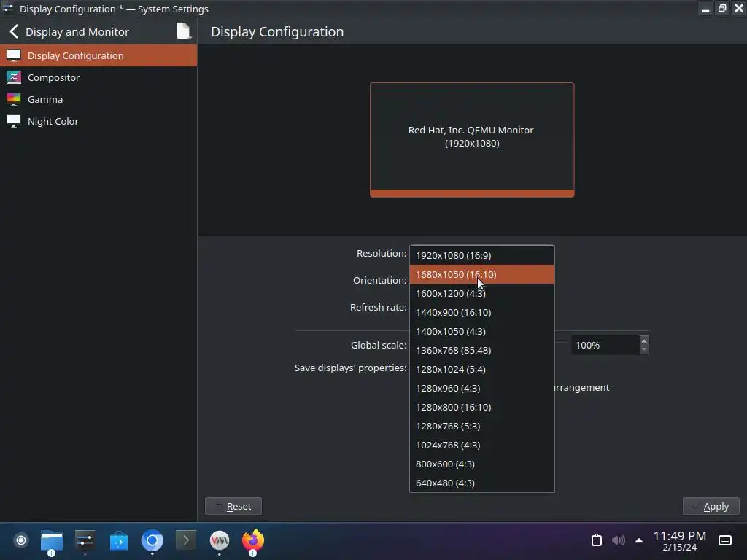Choose 1920x1080 (16:9) resolution
The width and height of the screenshot is (747, 560).
[482, 255]
